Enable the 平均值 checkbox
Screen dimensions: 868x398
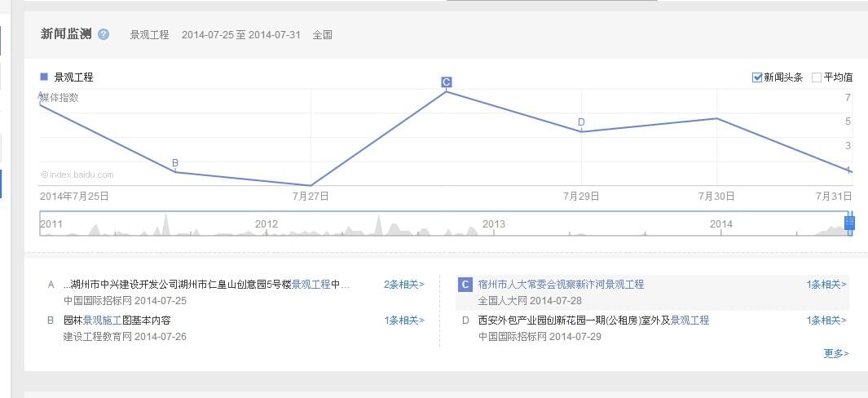tap(816, 77)
